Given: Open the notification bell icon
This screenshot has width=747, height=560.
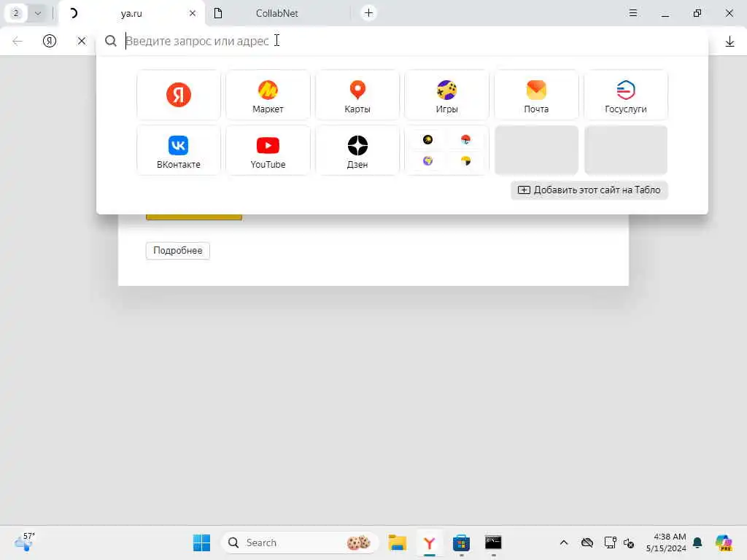Looking at the screenshot, I should [x=697, y=542].
